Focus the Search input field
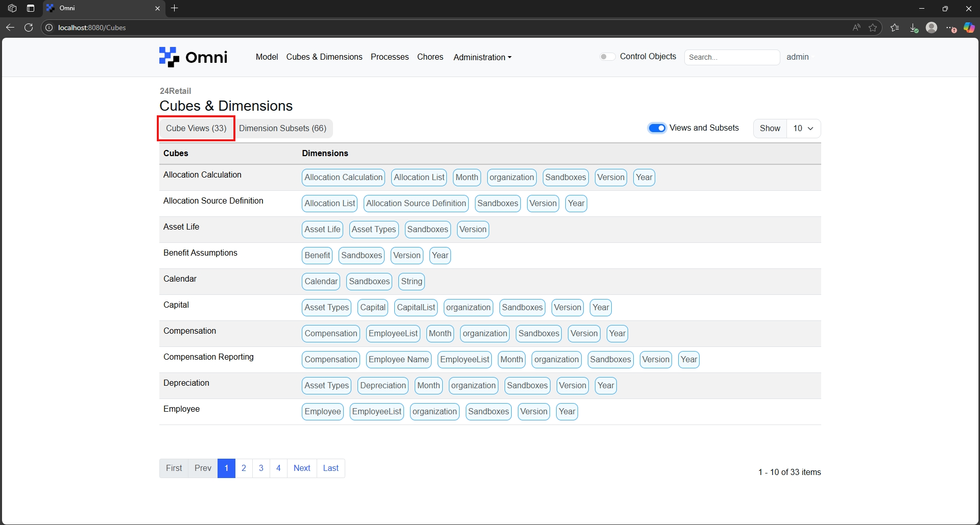Viewport: 980px width, 525px height. pyautogui.click(x=732, y=57)
